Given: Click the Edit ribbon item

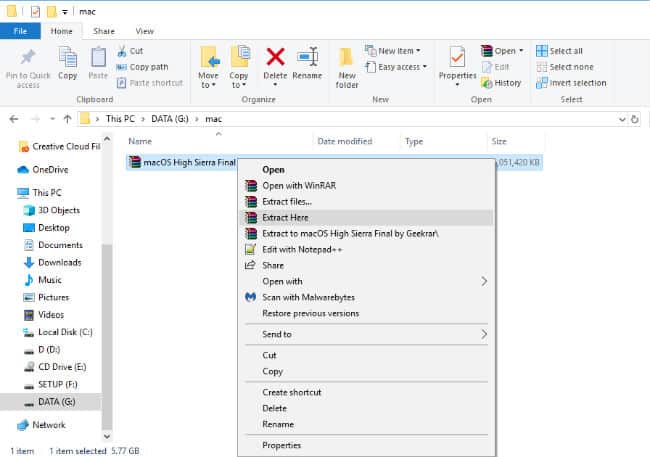Looking at the screenshot, I should [x=496, y=67].
